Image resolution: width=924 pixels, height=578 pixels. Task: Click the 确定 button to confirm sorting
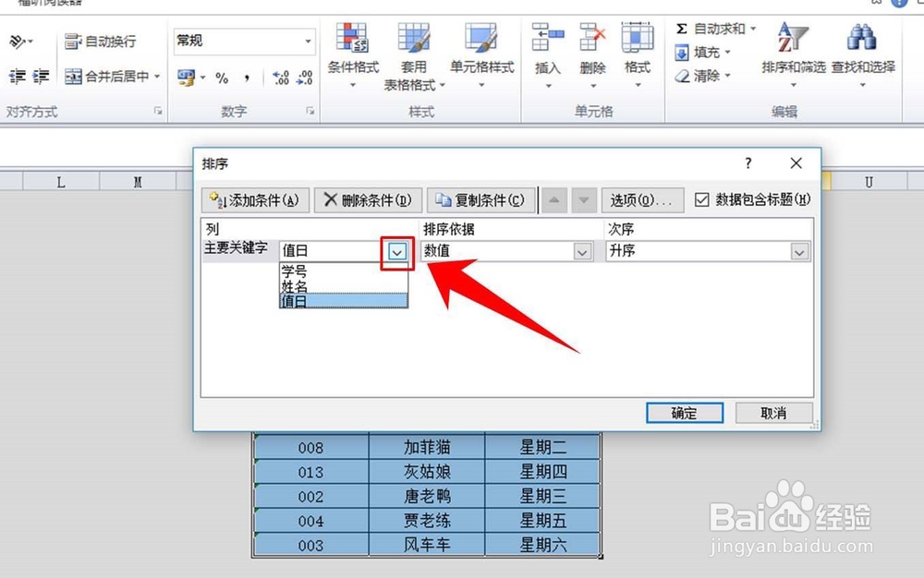684,414
